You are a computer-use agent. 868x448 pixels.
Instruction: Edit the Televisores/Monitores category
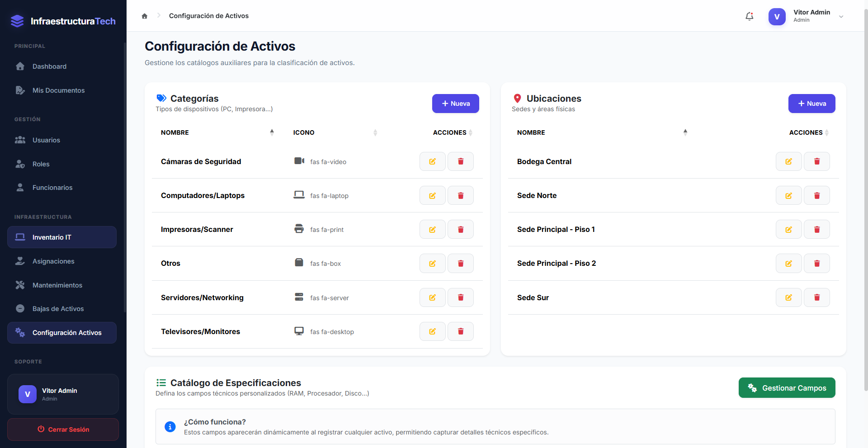pyautogui.click(x=433, y=331)
